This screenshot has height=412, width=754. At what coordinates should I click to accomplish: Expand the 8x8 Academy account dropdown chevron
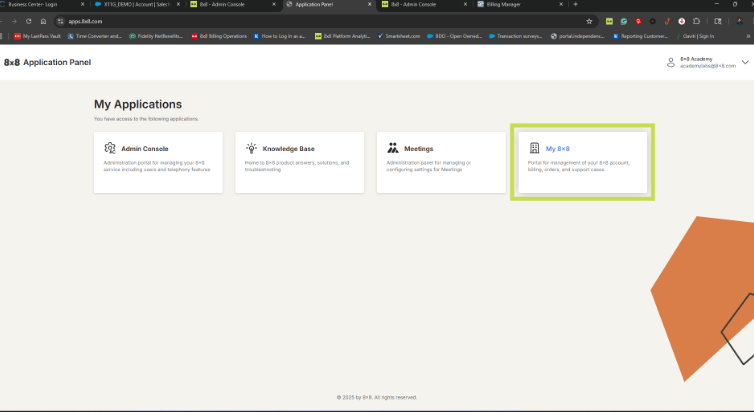click(744, 62)
